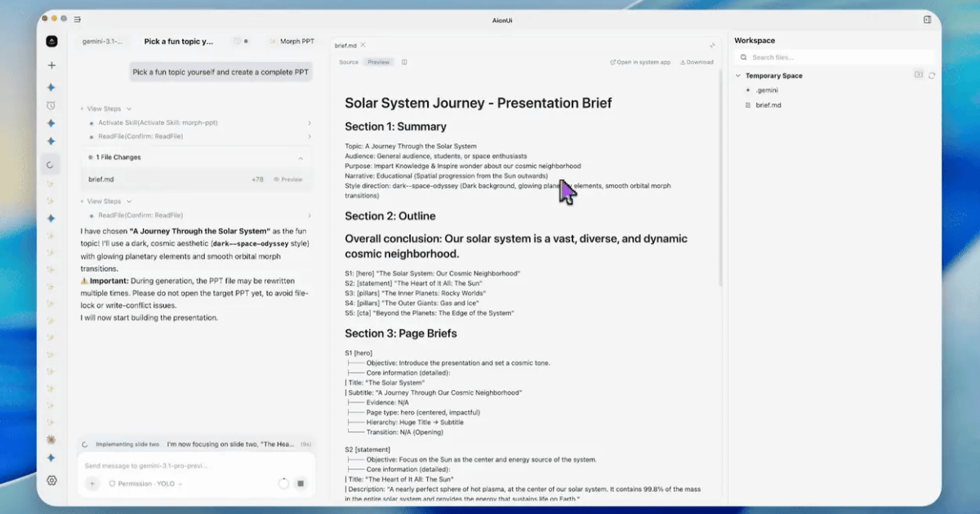Select the .gemini folder in the workspace
Image resolution: width=980 pixels, height=514 pixels.
pyautogui.click(x=766, y=91)
